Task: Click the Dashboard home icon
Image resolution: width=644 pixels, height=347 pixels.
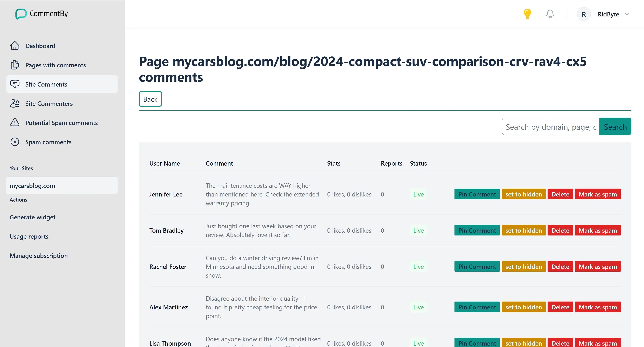Action: pos(15,45)
